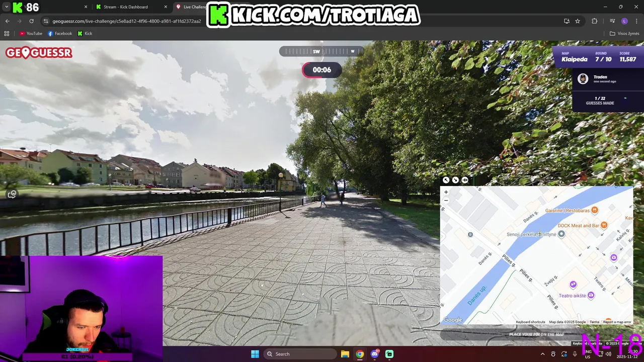Switch to the Live Challenge tab

(194, 7)
